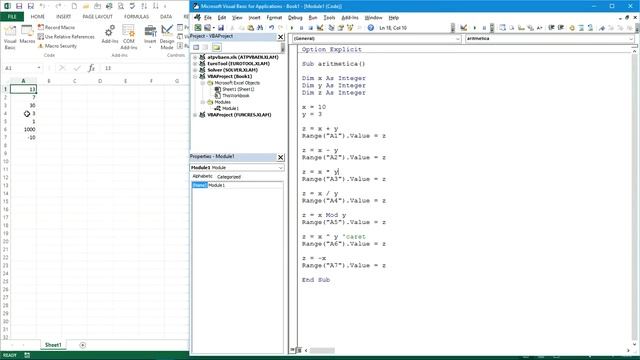Select the Alphabetic tab in Properties panel
Screen dimensions: 640x360
click(202, 176)
